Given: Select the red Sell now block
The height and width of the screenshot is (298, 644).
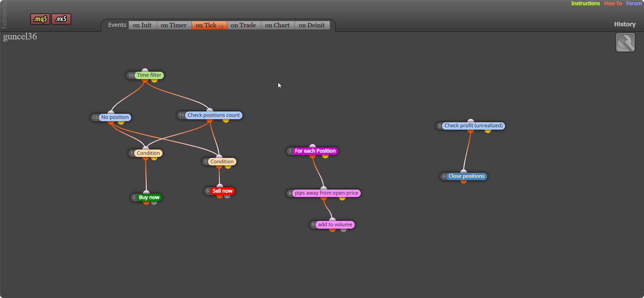Looking at the screenshot, I should 223,191.
